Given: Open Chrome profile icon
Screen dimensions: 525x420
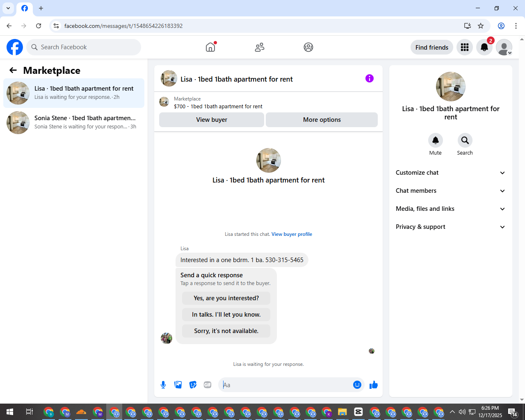Looking at the screenshot, I should (501, 26).
